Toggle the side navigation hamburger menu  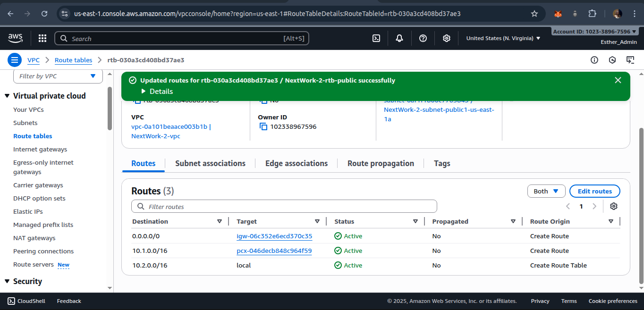click(15, 60)
